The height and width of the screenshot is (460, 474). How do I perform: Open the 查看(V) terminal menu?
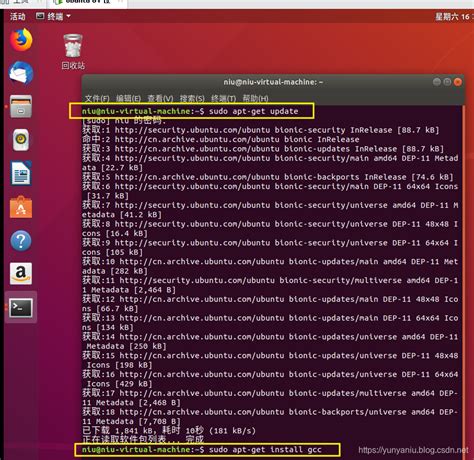(160, 98)
